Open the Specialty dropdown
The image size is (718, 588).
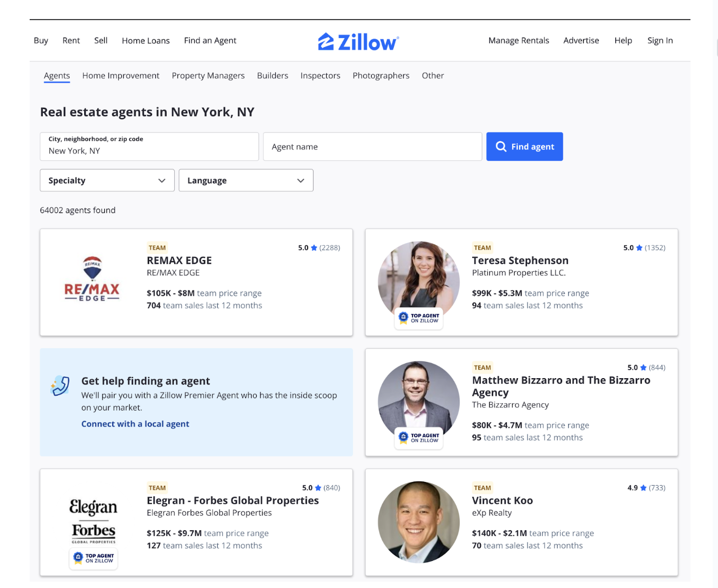point(107,181)
